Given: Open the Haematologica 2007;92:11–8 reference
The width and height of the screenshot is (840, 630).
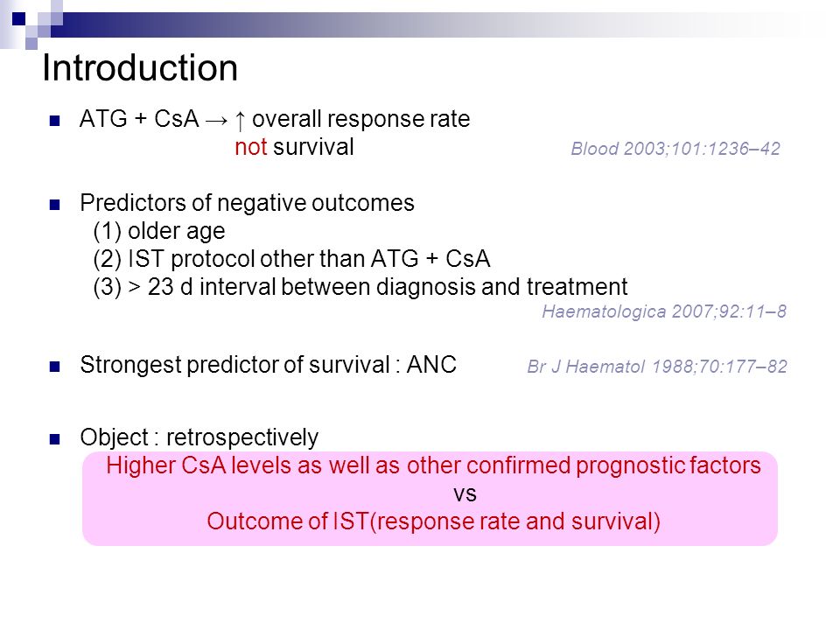Looking at the screenshot, I should pos(664,311).
